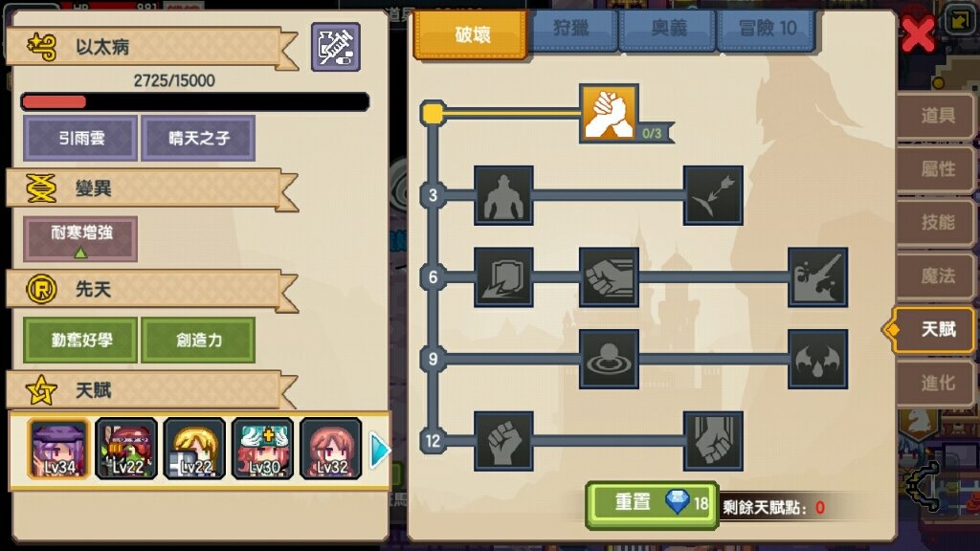This screenshot has width=980, height=551.
Task: Open the 技能 side menu
Action: click(x=936, y=222)
